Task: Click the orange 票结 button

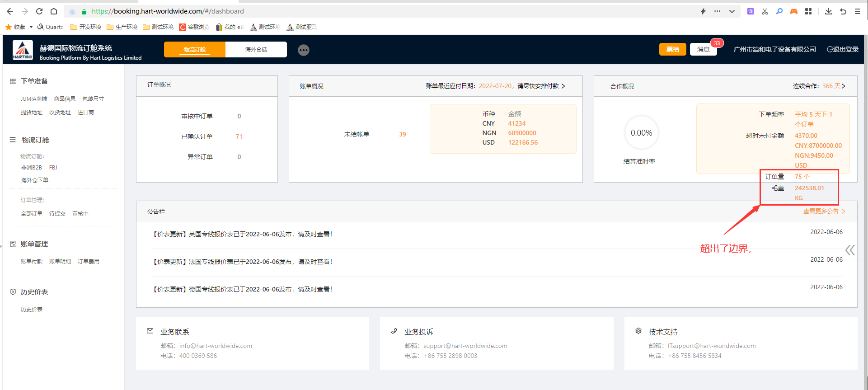Action: [672, 49]
